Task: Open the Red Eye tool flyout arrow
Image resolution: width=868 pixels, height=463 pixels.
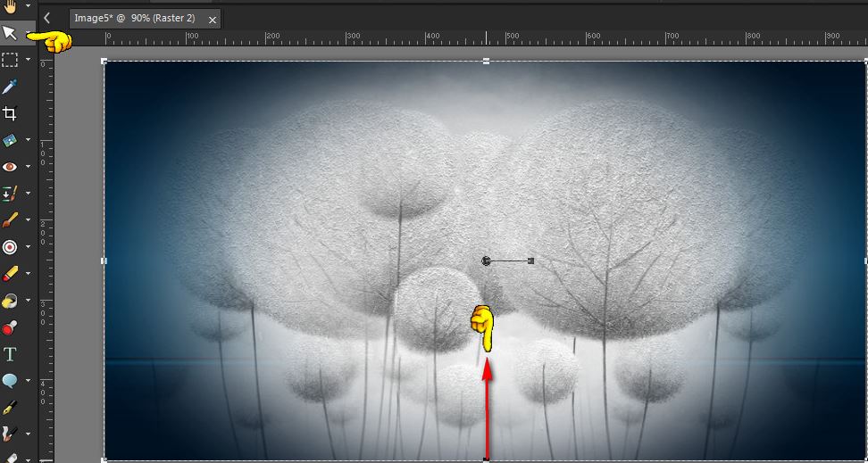Action: pyautogui.click(x=29, y=167)
